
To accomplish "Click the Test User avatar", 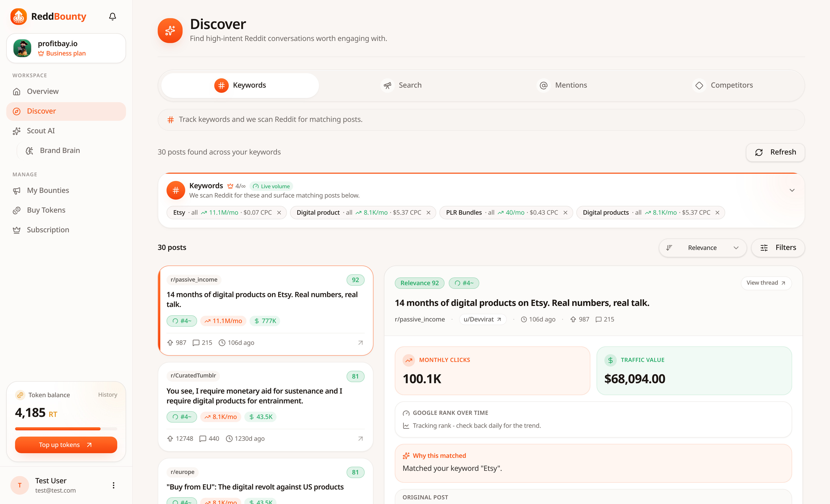I will pyautogui.click(x=19, y=486).
